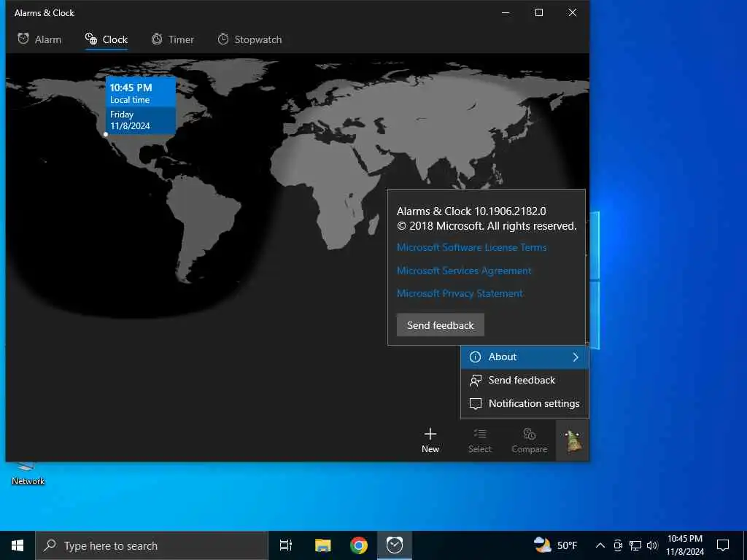Viewport: 747px width, 560px height.
Task: Select the Clock tab
Action: tap(107, 39)
